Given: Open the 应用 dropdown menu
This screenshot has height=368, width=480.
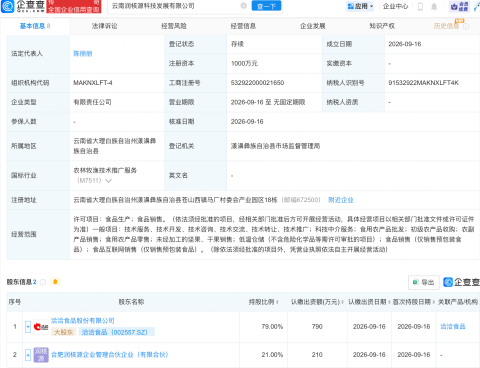Looking at the screenshot, I should [360, 6].
